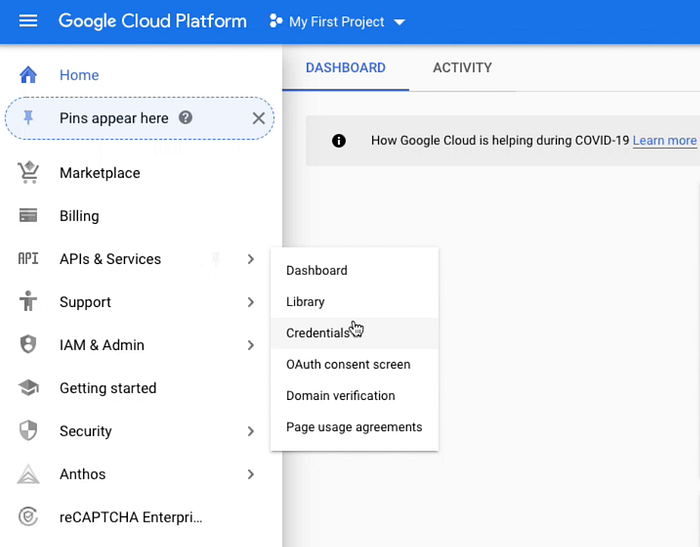Select Dashboard in the APIs submenu
Viewport: 700px width, 547px height.
pos(354,271)
